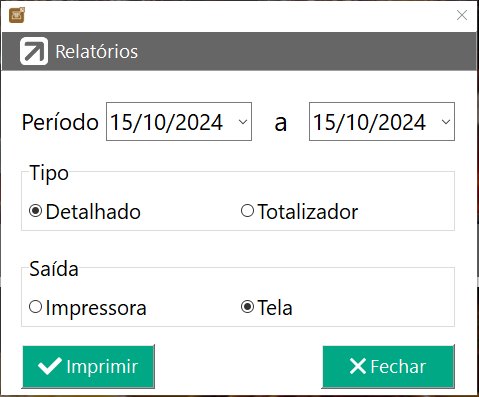Click the Período label
The width and height of the screenshot is (479, 397).
click(x=60, y=122)
